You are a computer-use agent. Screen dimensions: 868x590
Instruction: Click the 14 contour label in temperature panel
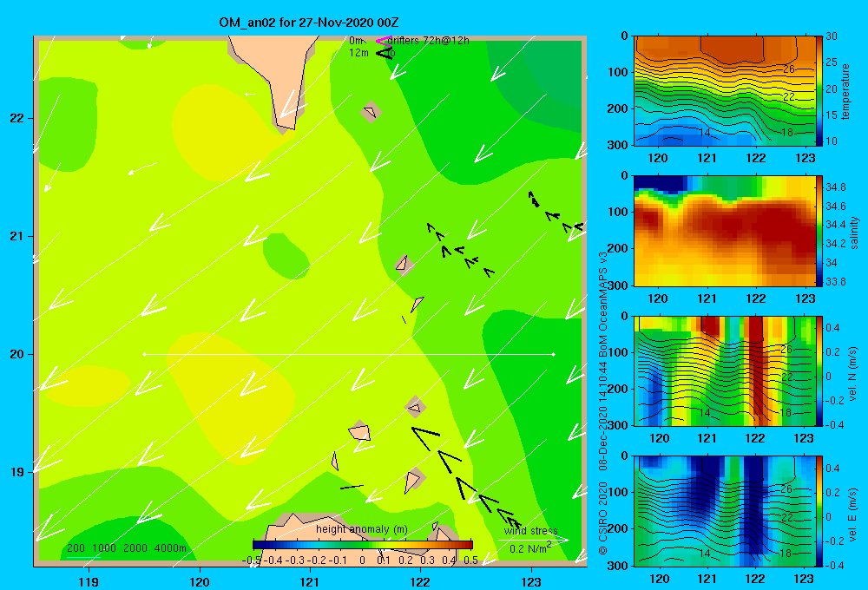pyautogui.click(x=705, y=133)
